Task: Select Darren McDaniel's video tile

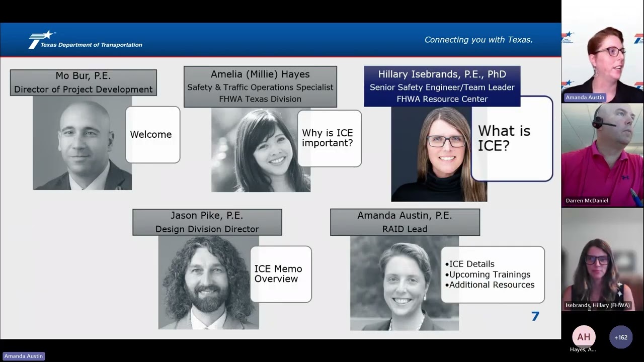Action: click(x=603, y=155)
